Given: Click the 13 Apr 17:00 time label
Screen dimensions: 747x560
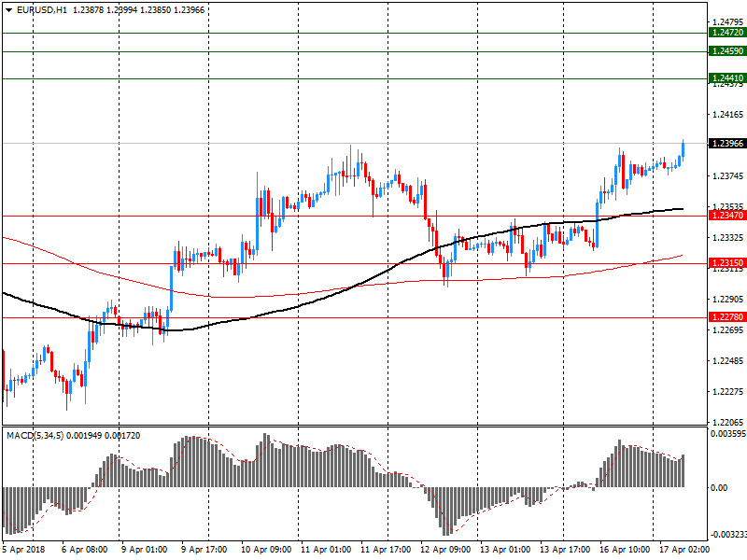Looking at the screenshot, I should coord(565,550).
